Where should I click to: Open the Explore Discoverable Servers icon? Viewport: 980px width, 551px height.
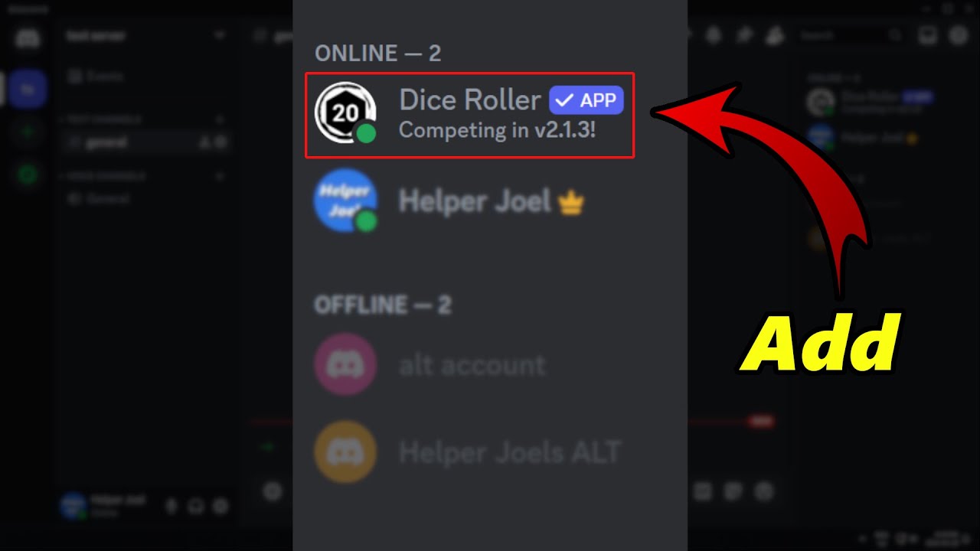pos(28,174)
